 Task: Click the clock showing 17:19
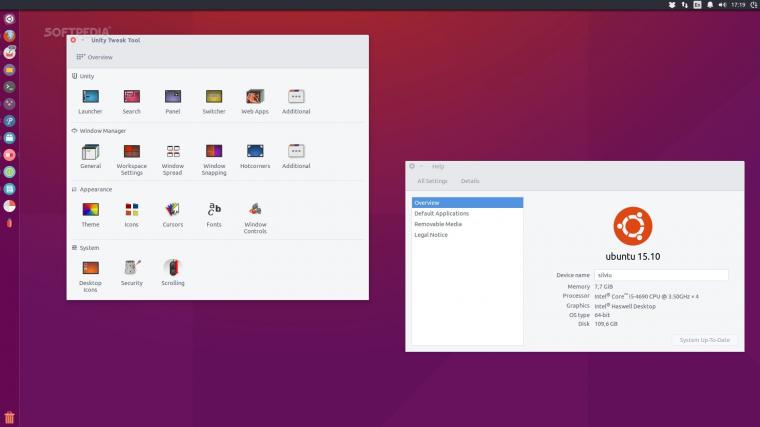point(738,5)
